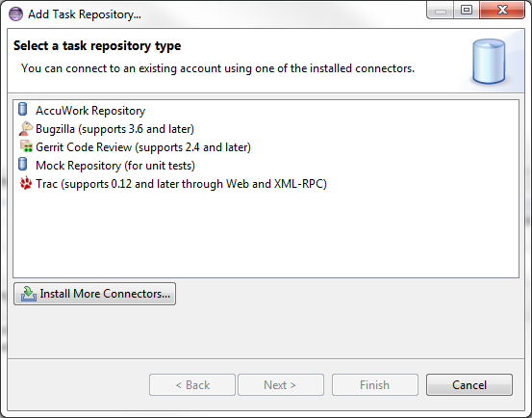
Task: Click the large repository cylinder banner image
Action: 489,62
